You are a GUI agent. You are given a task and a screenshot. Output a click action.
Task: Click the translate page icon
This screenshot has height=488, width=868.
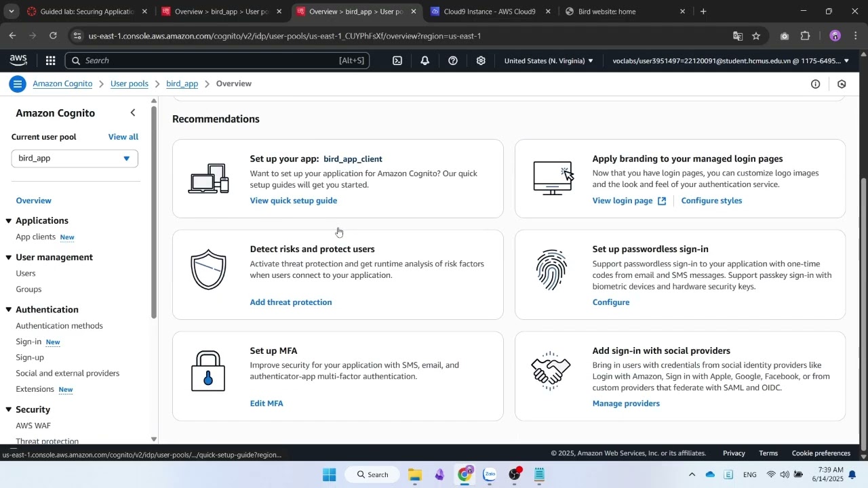coord(738,36)
